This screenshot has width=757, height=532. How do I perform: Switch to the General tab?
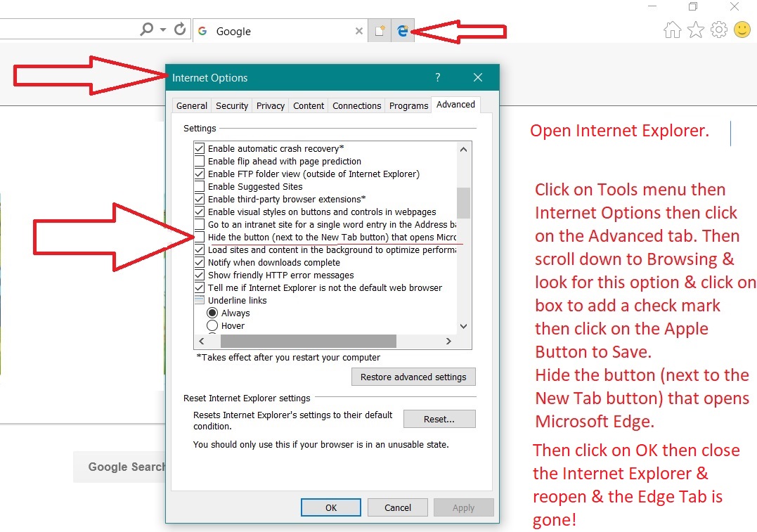(x=192, y=105)
